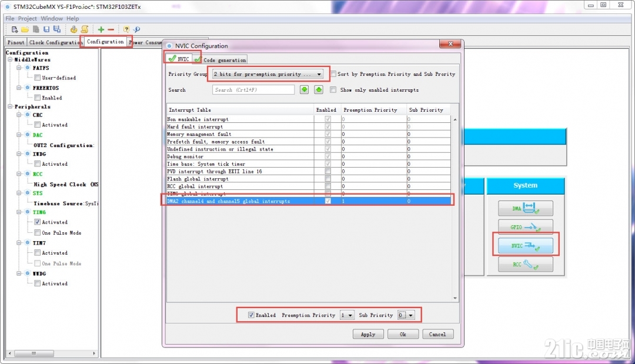Enable Flash global interrupt row checkbox

tap(328, 179)
